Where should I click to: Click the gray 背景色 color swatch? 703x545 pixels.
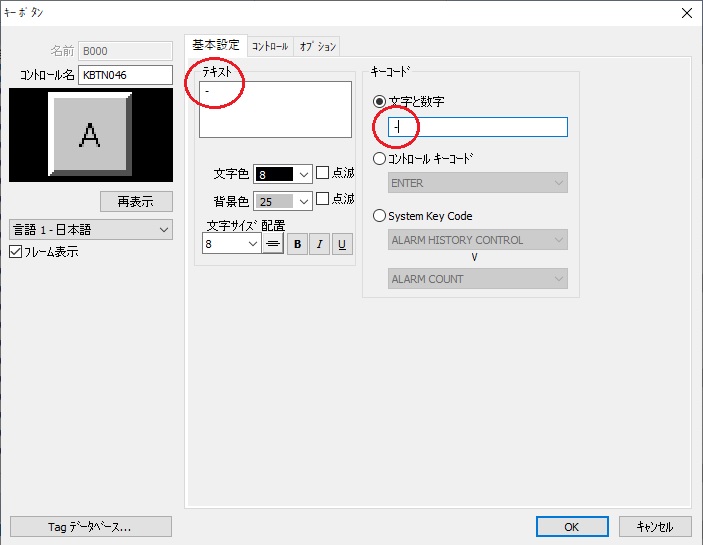[x=274, y=201]
